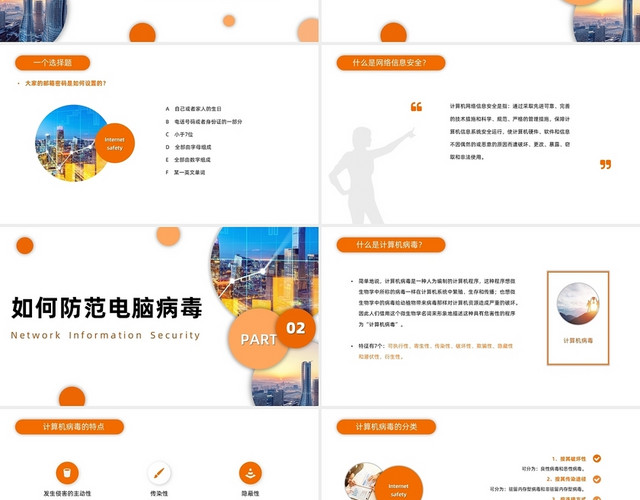This screenshot has height=500, width=640.
Task: Select the 一个选择题 slide header pill
Action: pos(53,63)
